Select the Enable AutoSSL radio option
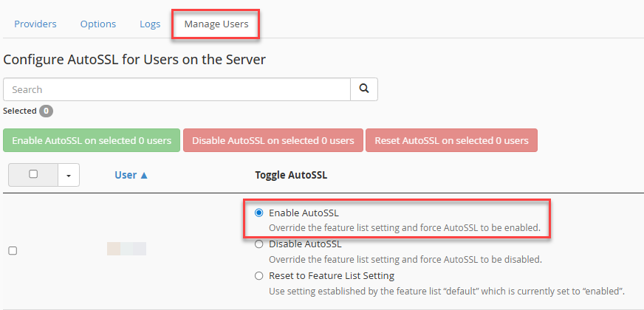 click(x=258, y=213)
